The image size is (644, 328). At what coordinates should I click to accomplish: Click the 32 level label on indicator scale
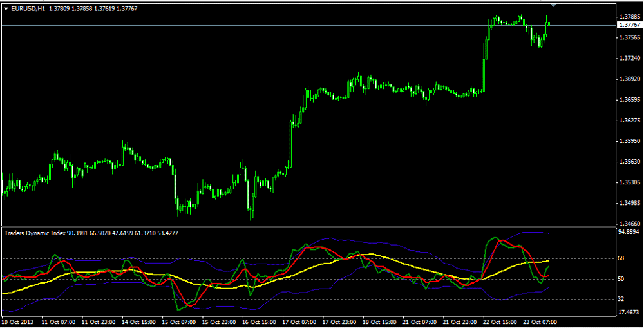coord(622,299)
